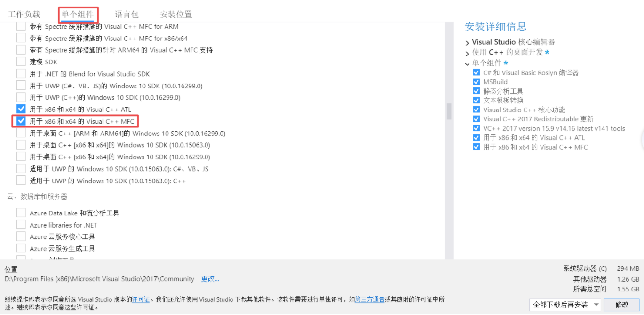This screenshot has height=315, width=644.
Task: Uncheck 用于 x86 和 x64 的 Visual C++ MFC
Action: coord(21,121)
